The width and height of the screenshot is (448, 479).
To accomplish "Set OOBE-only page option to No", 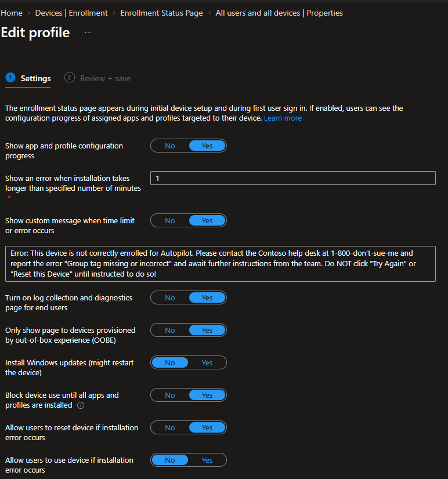I will coord(170,331).
